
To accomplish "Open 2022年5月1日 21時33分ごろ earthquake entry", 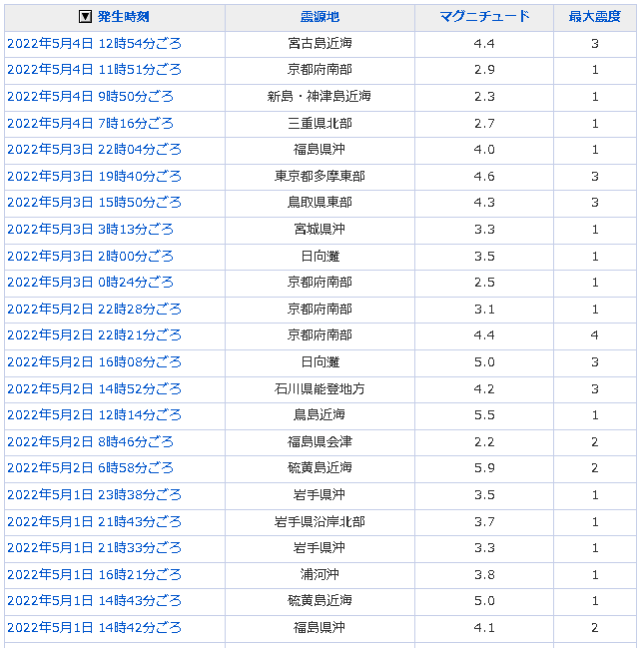I will (x=94, y=548).
